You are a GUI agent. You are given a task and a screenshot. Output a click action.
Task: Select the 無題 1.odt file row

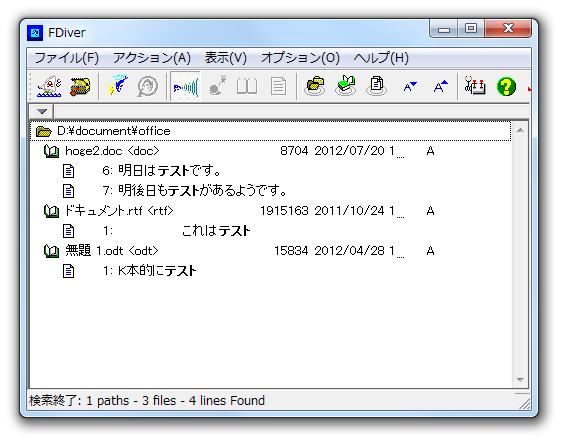(270, 251)
